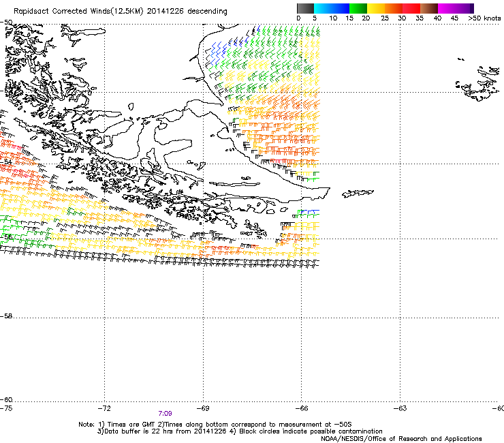This screenshot has height=443, width=504.
Task: Click the '25' label under the legend
Action: pyautogui.click(x=385, y=18)
